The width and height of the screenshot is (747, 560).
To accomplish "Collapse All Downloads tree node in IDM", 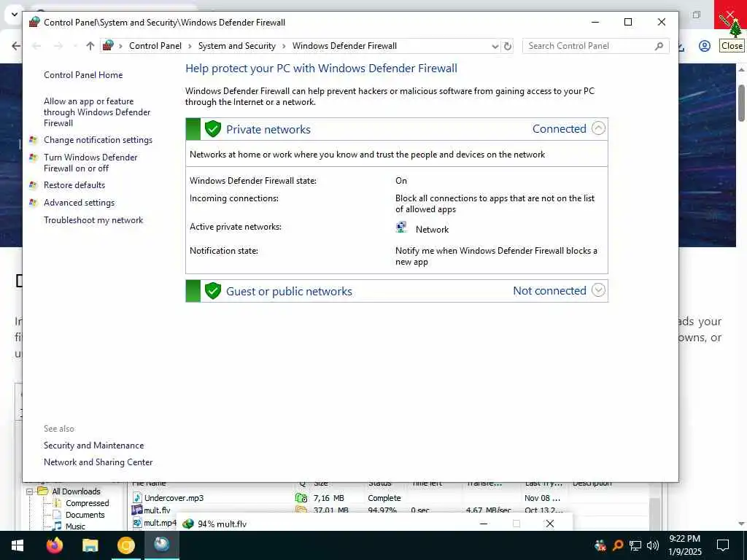I will 29,491.
